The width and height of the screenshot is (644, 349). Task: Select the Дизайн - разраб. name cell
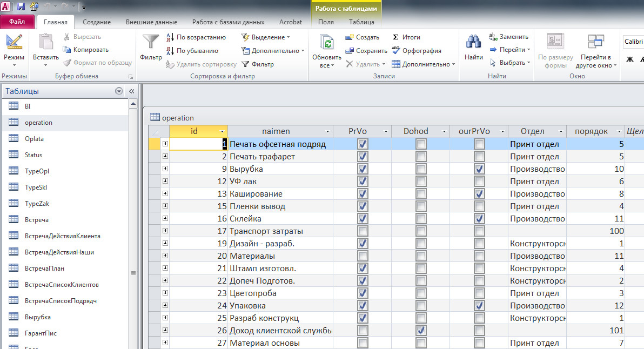coord(280,244)
